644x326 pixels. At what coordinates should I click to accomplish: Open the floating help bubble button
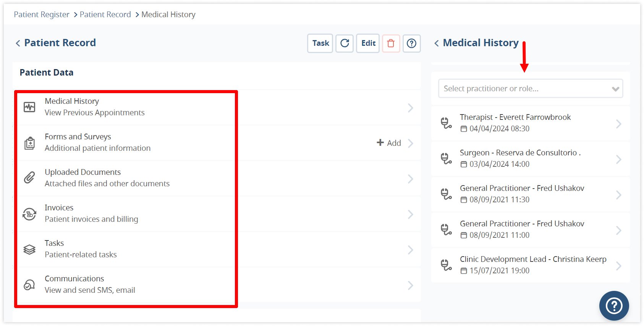[614, 306]
